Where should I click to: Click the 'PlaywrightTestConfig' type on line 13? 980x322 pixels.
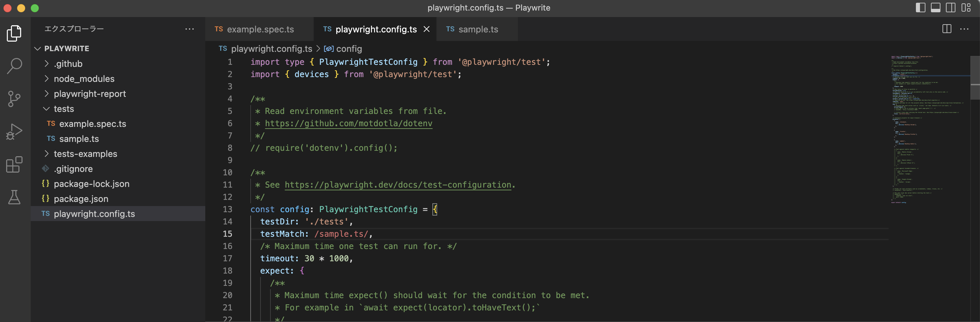[x=368, y=209]
